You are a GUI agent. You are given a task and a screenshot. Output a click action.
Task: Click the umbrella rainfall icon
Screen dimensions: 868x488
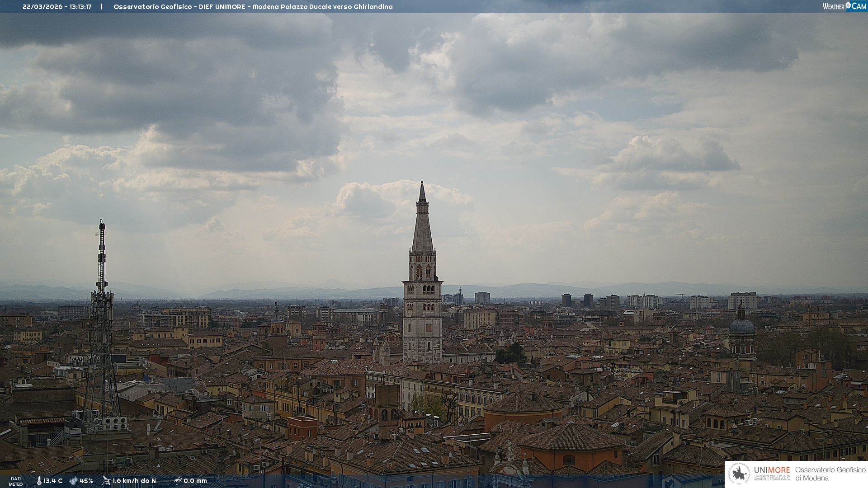click(178, 480)
